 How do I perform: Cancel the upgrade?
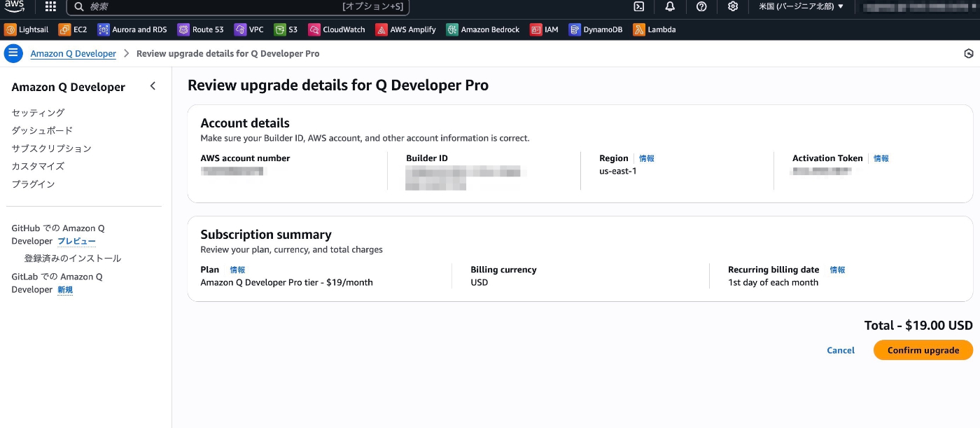coord(841,350)
